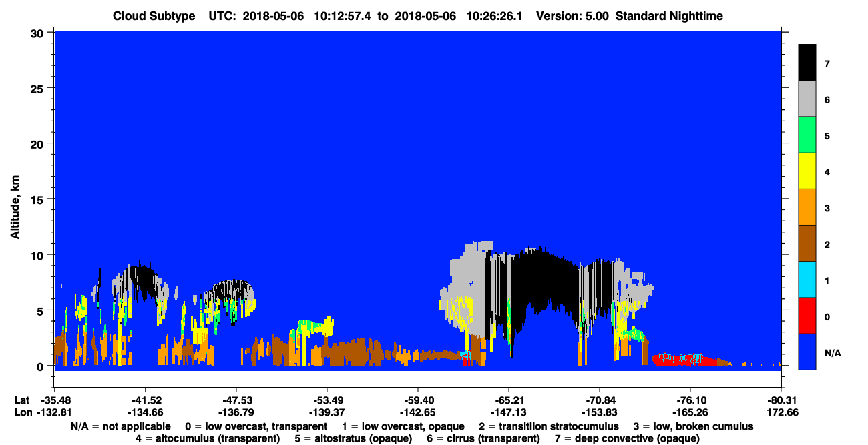This screenshot has height=445, width=868.
Task: Click the green legend swatch for class 5
Action: [807, 135]
